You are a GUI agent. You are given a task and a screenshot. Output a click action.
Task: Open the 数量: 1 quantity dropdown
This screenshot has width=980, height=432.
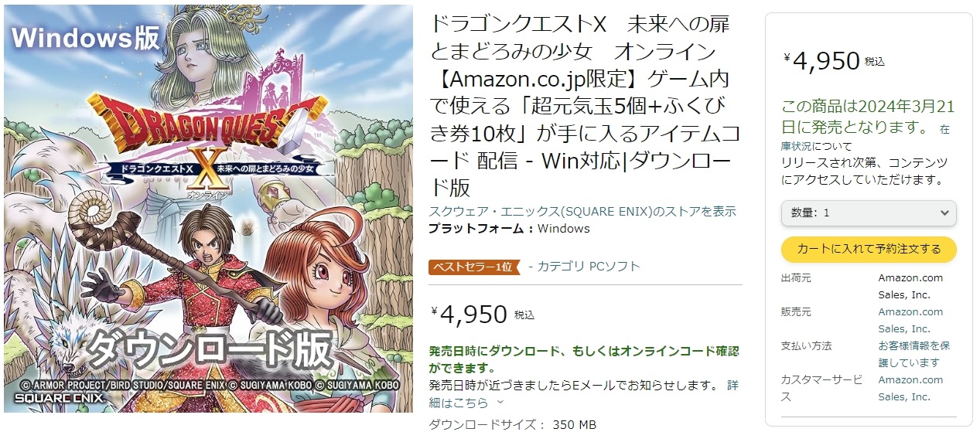(x=869, y=213)
